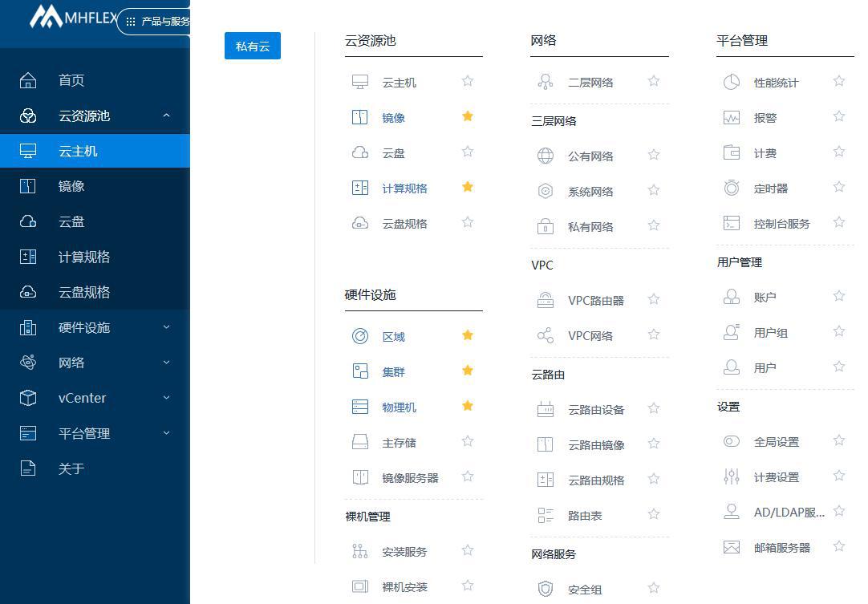
Task: Unfavorite 集群 via its gold star
Action: (468, 371)
